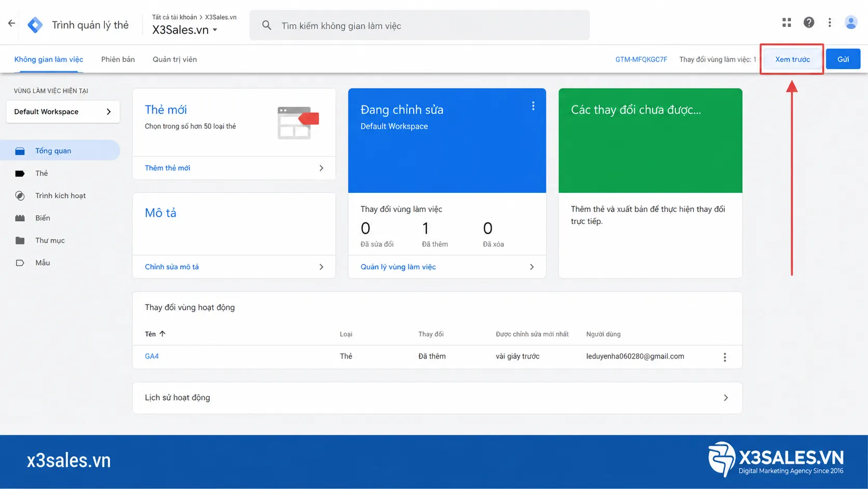
Task: Click the search magnifier icon
Action: coord(266,25)
